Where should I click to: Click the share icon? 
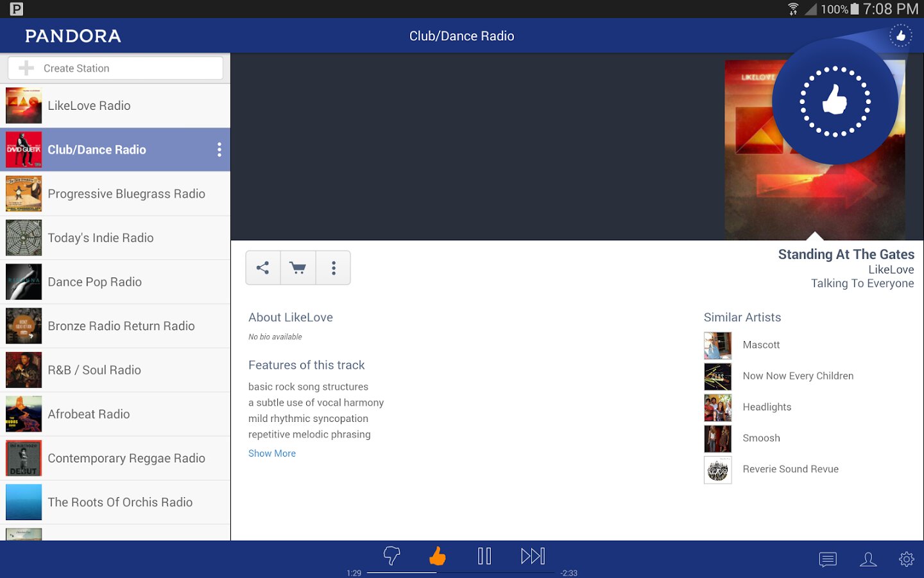(x=263, y=268)
